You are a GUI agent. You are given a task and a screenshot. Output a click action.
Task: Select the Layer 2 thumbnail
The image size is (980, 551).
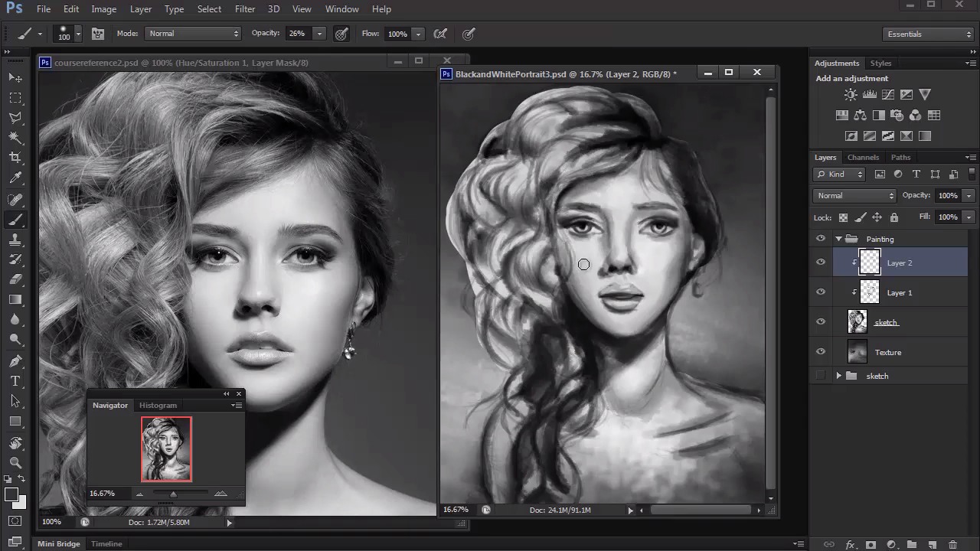[870, 262]
